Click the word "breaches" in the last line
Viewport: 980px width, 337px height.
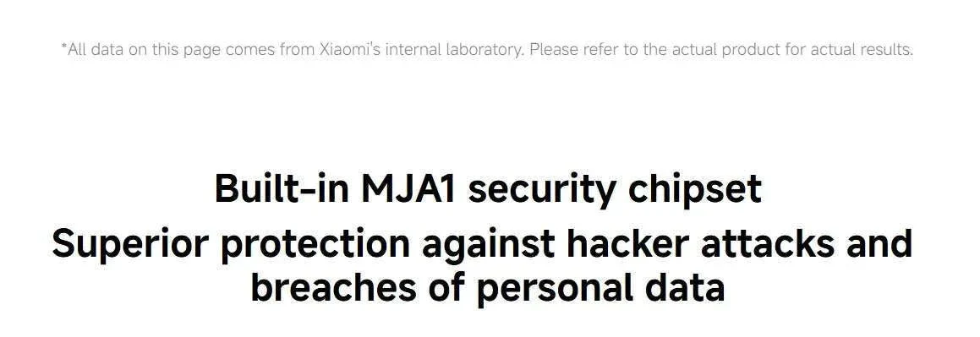(337, 287)
